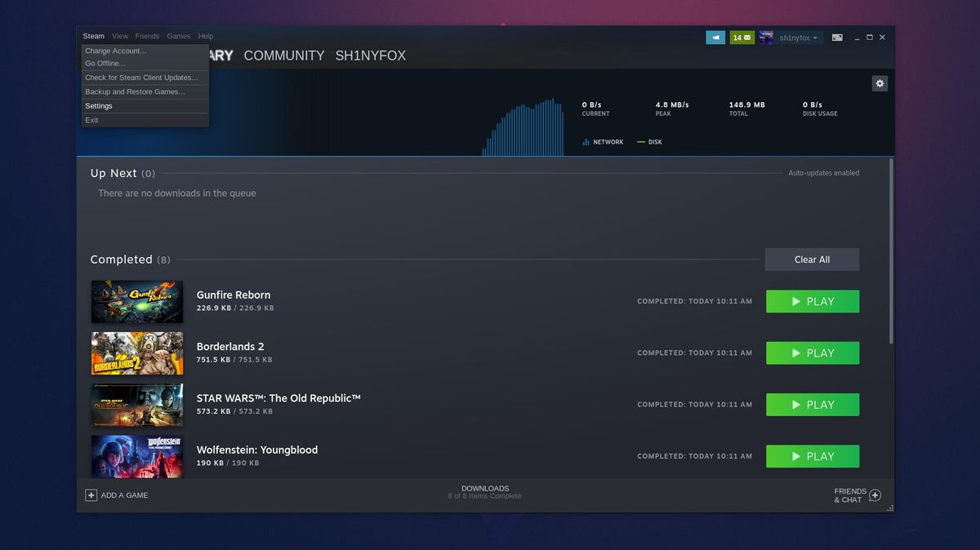Play Borderlands 2
The width and height of the screenshot is (980, 550).
coord(813,353)
